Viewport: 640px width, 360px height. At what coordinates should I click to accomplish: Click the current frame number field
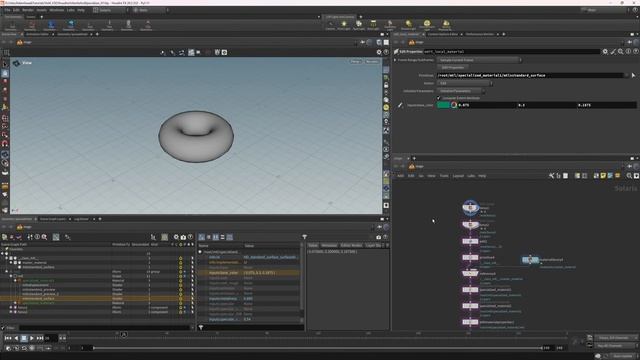click(x=51, y=338)
